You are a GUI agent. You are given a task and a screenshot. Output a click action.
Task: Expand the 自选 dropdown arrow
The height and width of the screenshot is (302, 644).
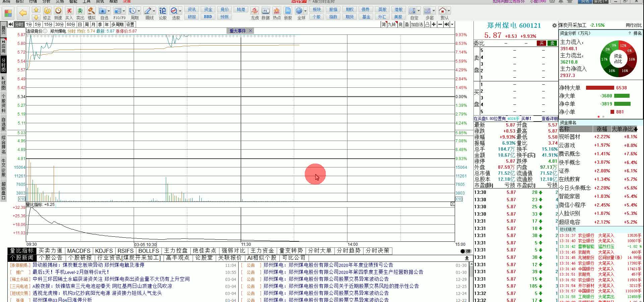click(109, 11)
